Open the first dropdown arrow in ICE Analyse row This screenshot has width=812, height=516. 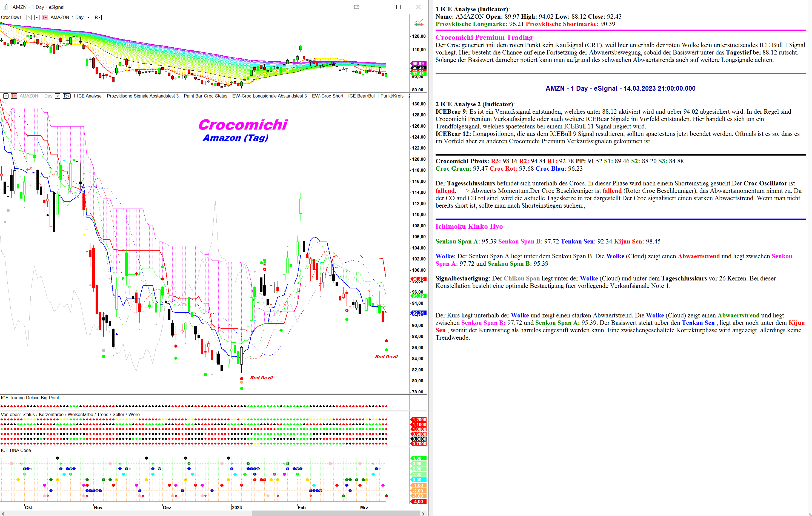6,96
